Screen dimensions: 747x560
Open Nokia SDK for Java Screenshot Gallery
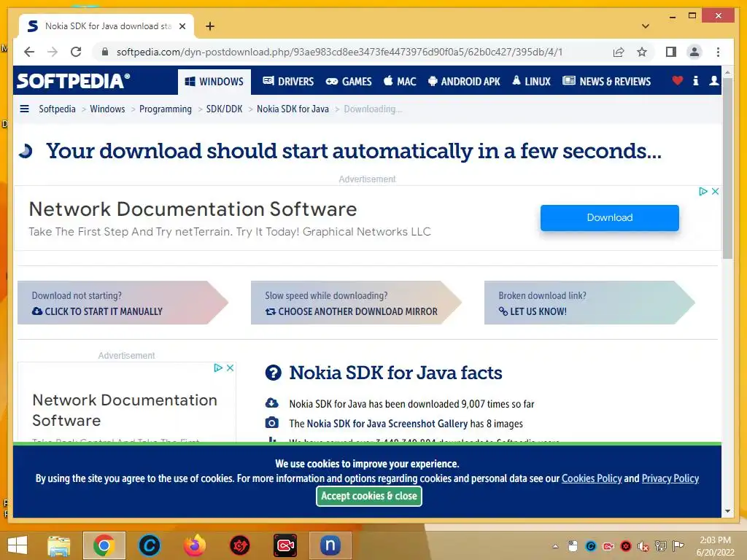(x=387, y=424)
